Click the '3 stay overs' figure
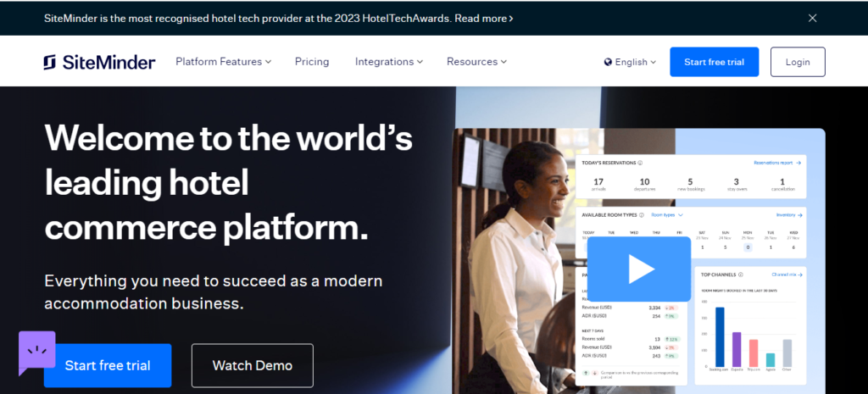This screenshot has width=868, height=394. click(x=737, y=184)
